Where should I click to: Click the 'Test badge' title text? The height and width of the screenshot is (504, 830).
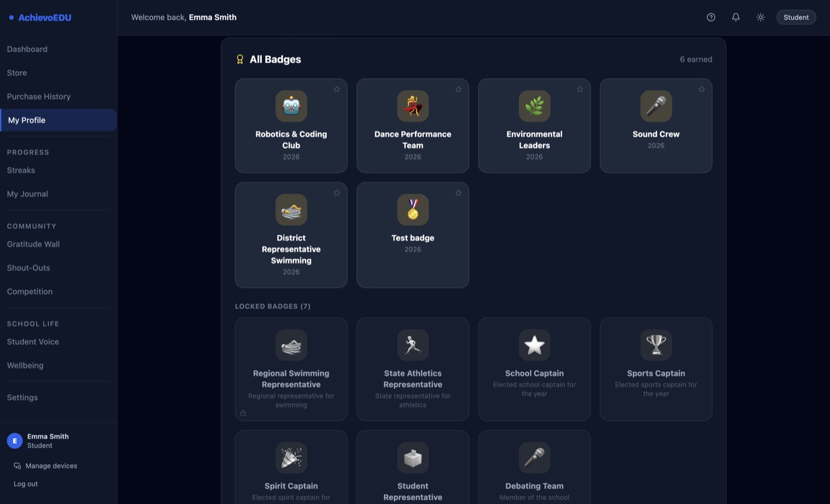tap(413, 238)
